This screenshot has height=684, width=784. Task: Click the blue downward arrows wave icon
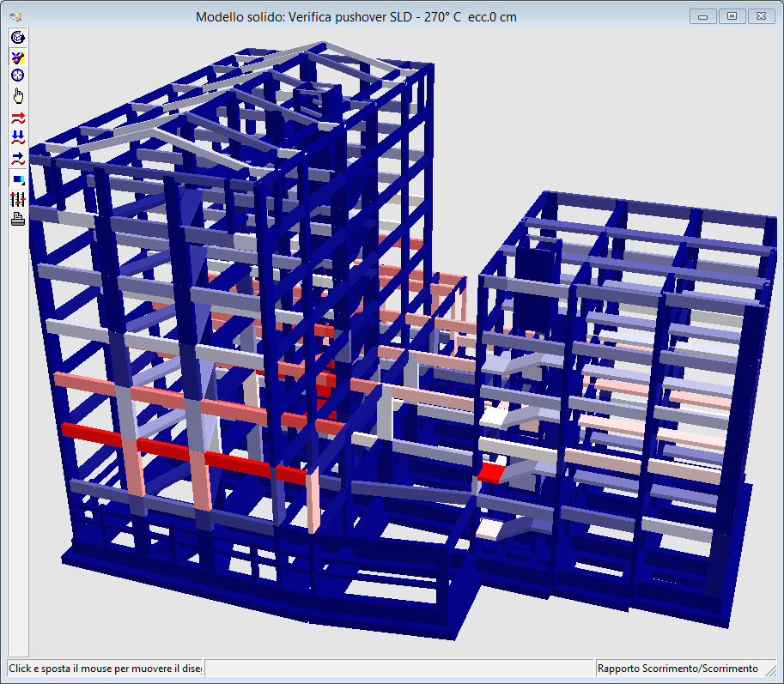coord(17,137)
